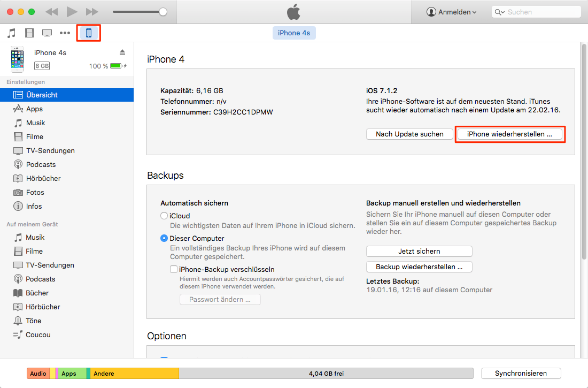Eject the iPhone 4s device
The width and height of the screenshot is (588, 388).
[122, 52]
